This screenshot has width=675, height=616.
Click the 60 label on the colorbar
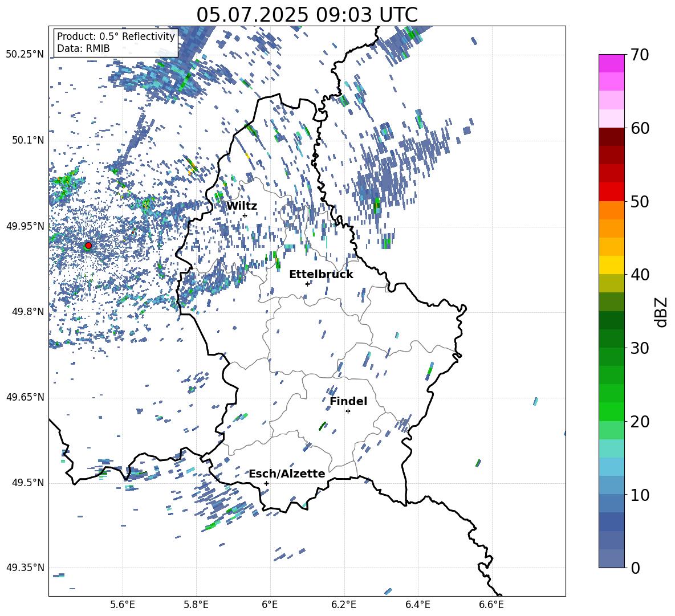click(640, 128)
